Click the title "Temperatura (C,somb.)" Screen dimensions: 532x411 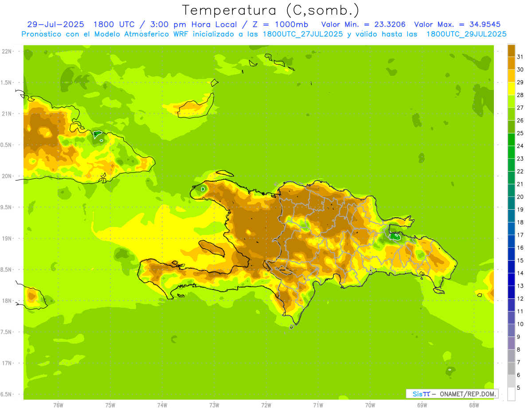pos(270,11)
